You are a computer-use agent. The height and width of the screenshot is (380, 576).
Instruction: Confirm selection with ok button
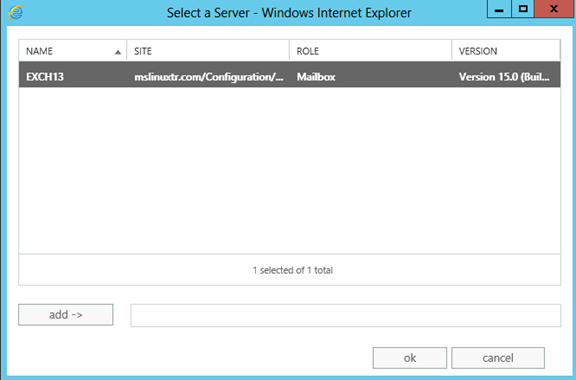(410, 358)
